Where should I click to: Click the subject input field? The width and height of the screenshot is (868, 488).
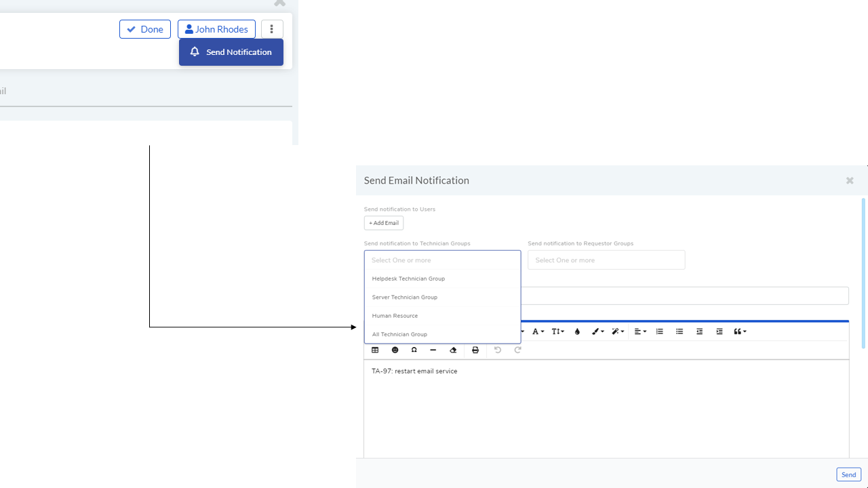click(685, 296)
